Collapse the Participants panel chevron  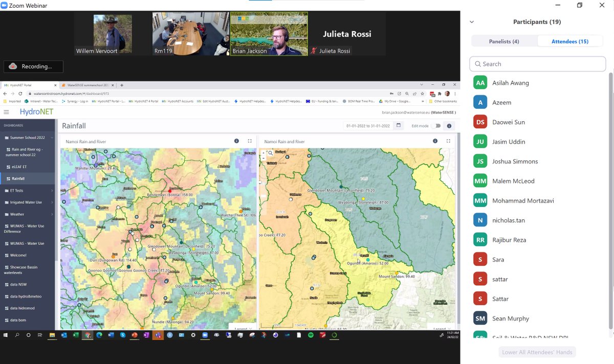click(x=472, y=22)
